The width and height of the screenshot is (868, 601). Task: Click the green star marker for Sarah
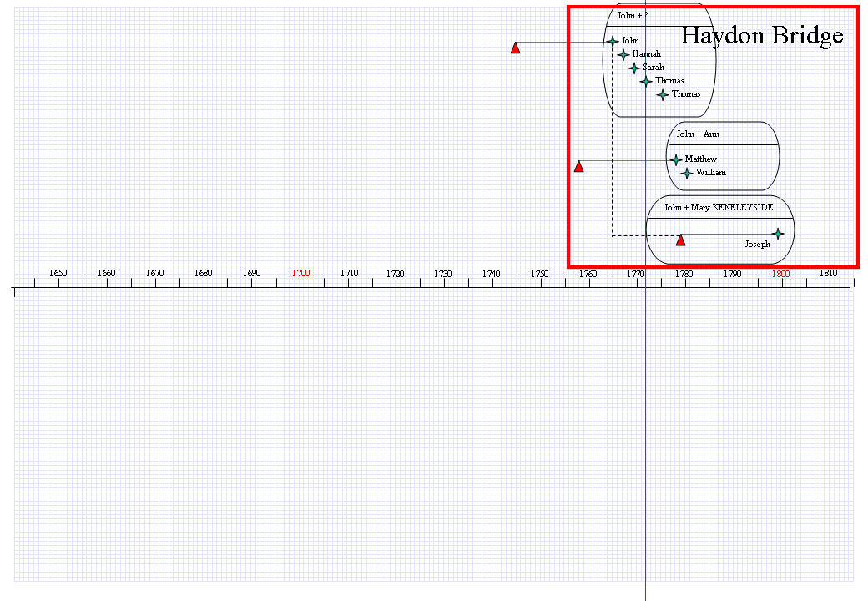click(x=634, y=68)
